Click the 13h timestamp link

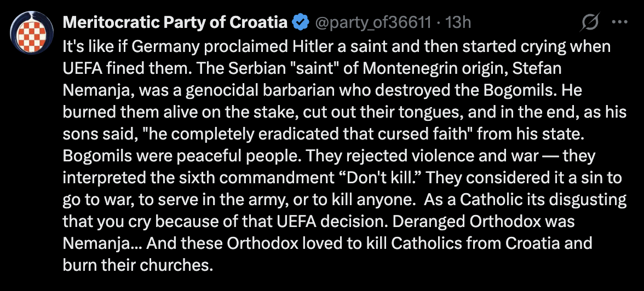458,22
